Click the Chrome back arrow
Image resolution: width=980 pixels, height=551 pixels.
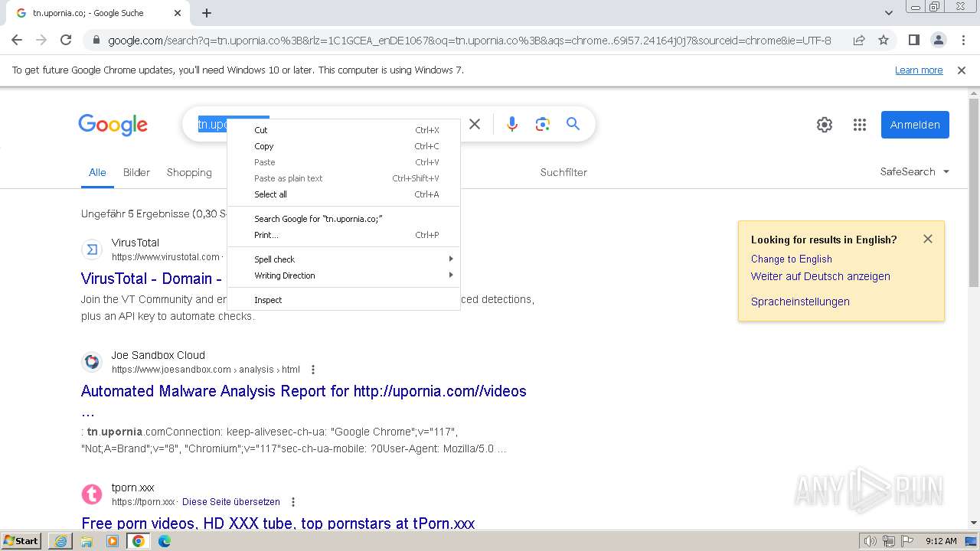(17, 40)
